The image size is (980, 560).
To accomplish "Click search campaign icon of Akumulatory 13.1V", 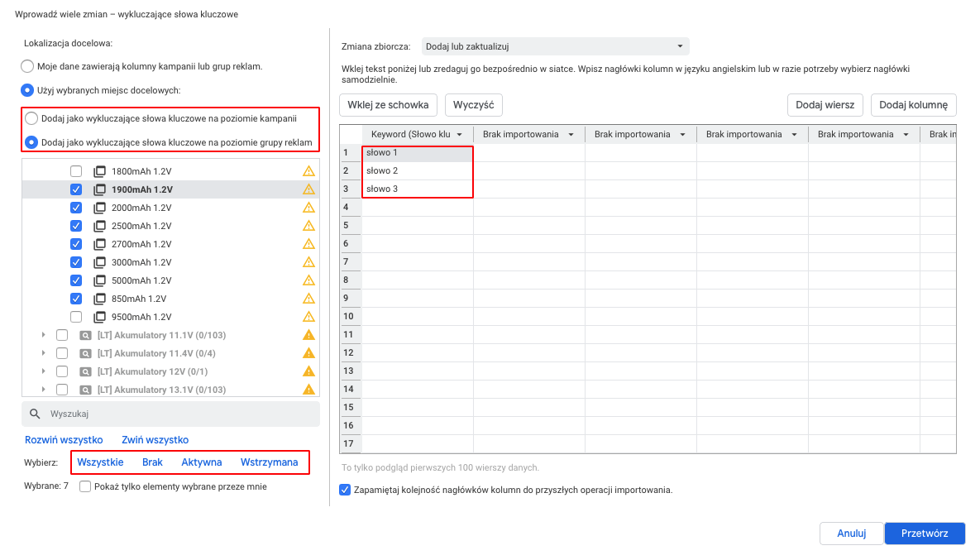I will tap(86, 390).
